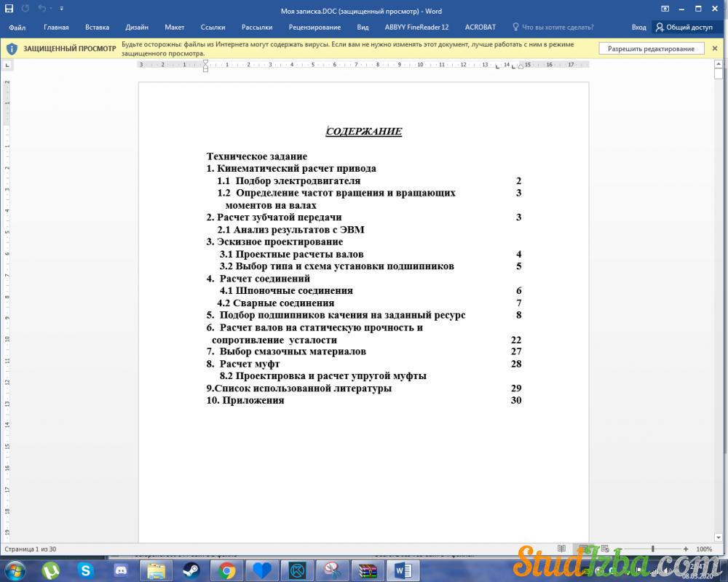Switch to Read Mode view icon
Image resolution: width=728 pixels, height=582 pixels.
point(561,549)
